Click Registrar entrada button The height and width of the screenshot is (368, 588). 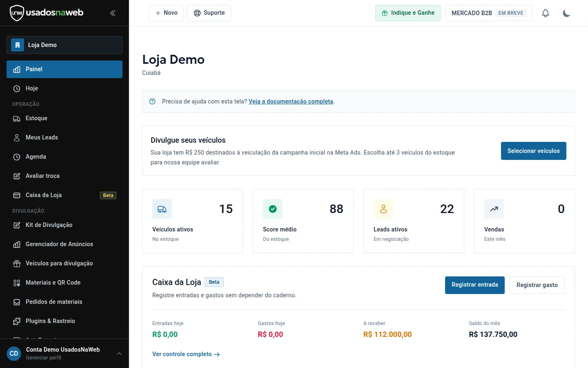pos(475,285)
